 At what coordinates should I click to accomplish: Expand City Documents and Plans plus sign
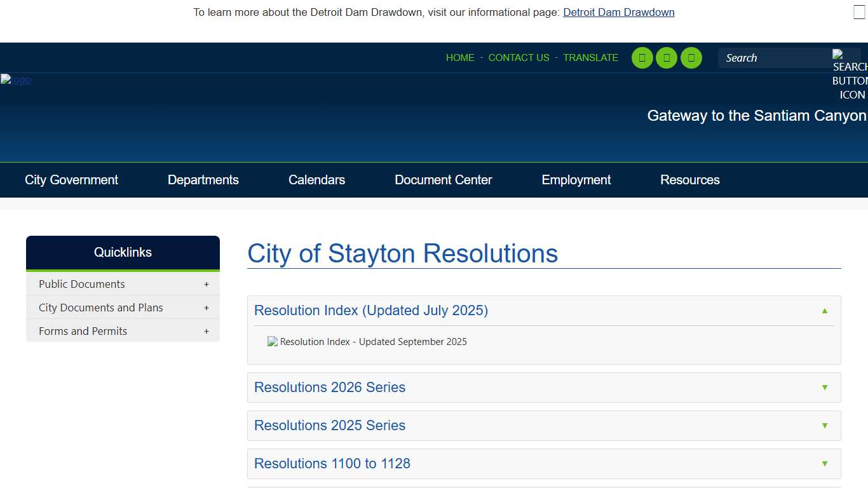(207, 308)
